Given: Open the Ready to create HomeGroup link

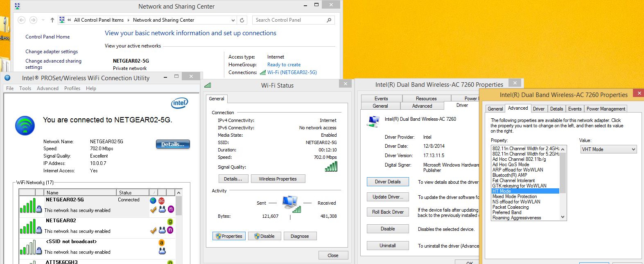Looking at the screenshot, I should [284, 65].
